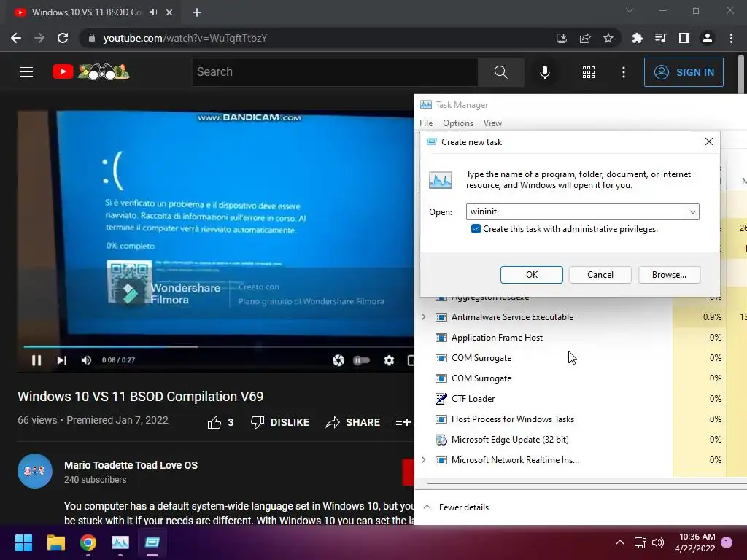
Task: Open the Open field dropdown arrow
Action: tap(693, 212)
